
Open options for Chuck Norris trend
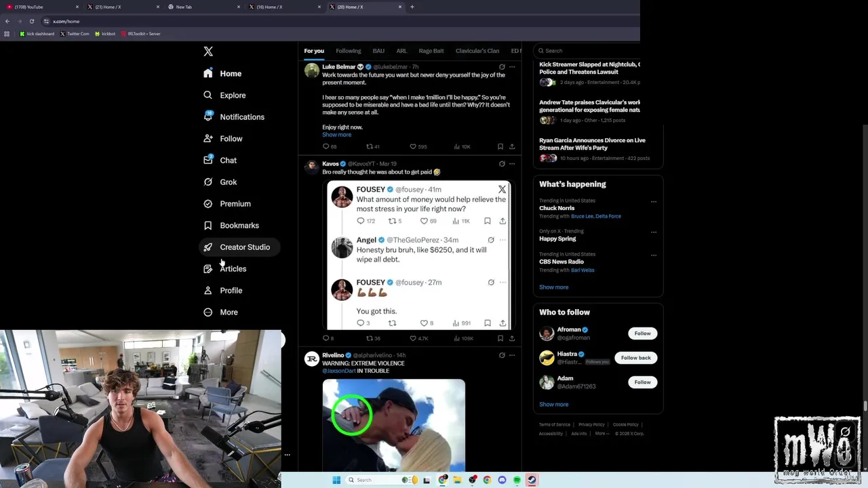pyautogui.click(x=654, y=201)
